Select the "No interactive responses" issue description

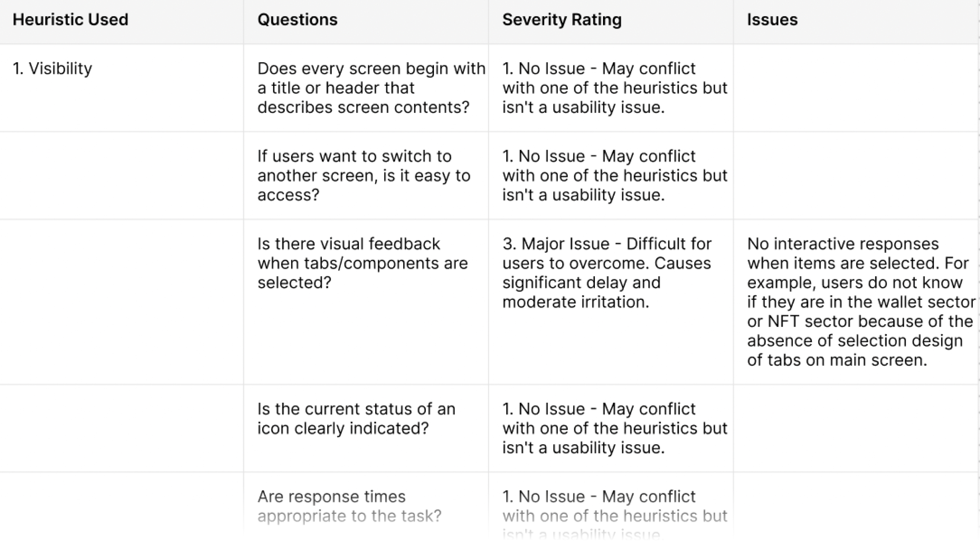(x=861, y=302)
